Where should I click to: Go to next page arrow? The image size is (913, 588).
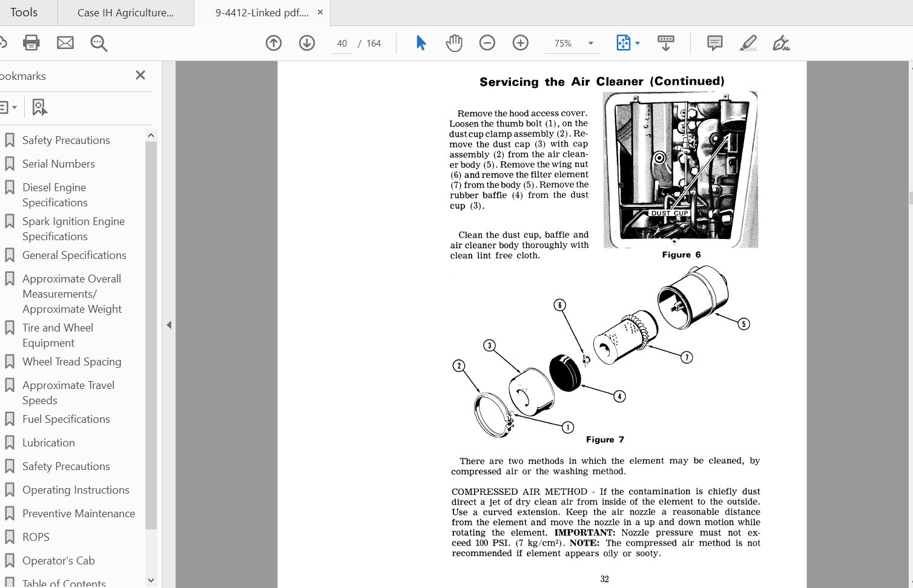pyautogui.click(x=307, y=43)
